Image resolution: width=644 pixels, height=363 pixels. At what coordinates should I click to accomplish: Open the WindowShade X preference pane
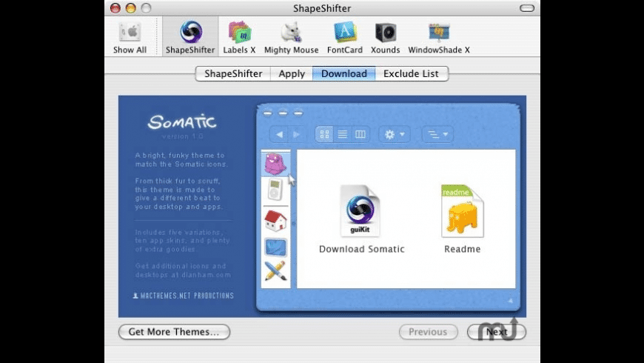click(439, 37)
